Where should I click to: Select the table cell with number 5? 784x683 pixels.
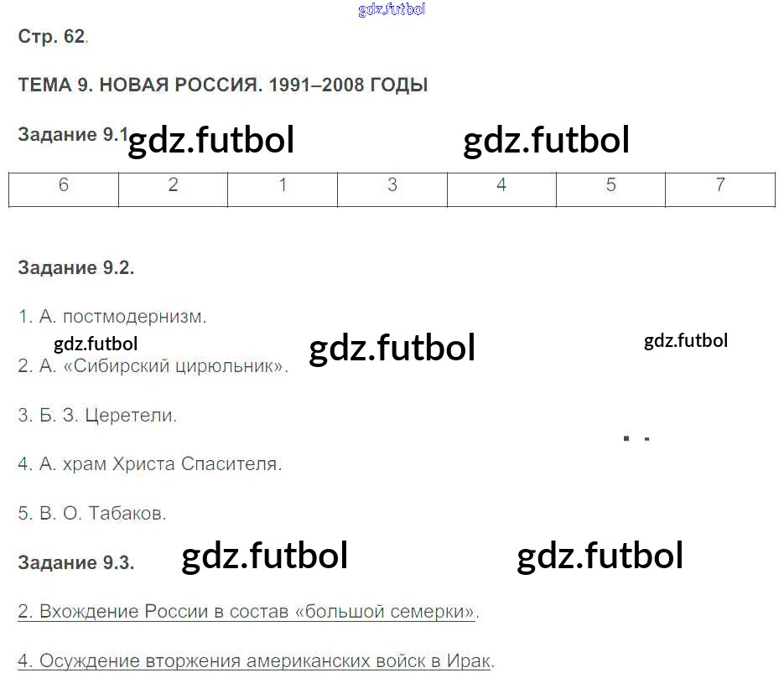610,186
